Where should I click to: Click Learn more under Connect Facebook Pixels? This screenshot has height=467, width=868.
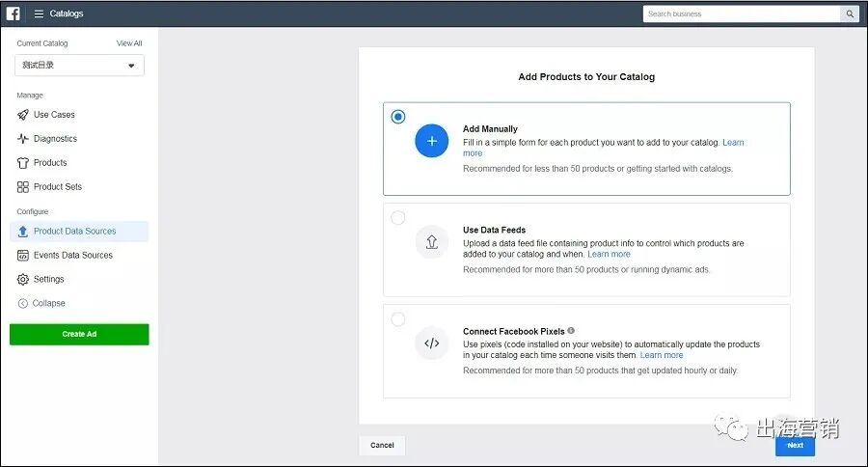tap(662, 355)
